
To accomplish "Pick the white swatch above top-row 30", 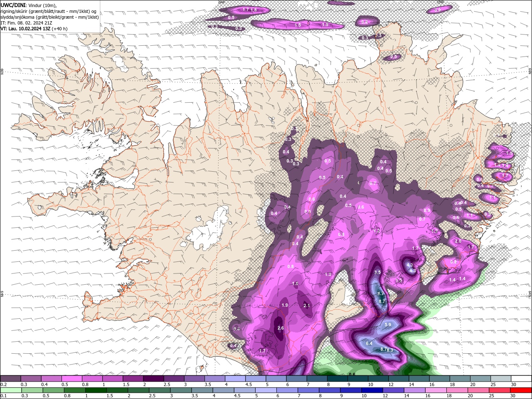I will click(521, 379).
